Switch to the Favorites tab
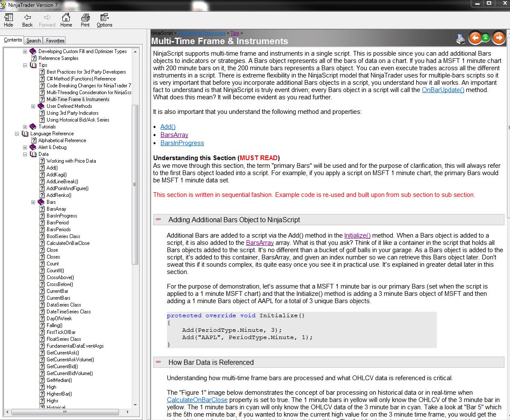Image resolution: width=510 pixels, height=420 pixels. (55, 40)
